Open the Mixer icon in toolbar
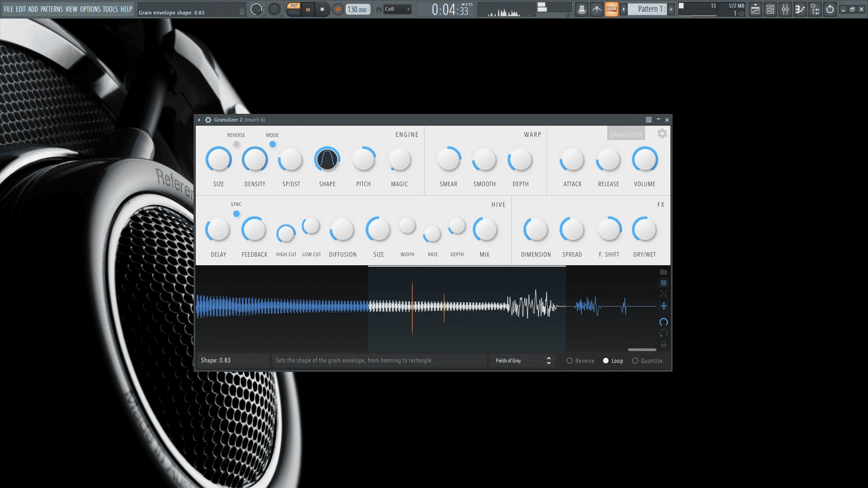 tap(785, 9)
